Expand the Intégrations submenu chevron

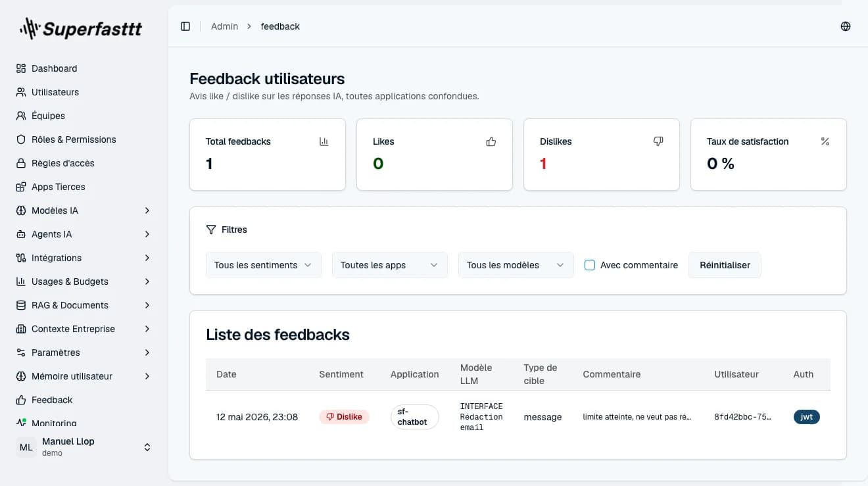pyautogui.click(x=147, y=258)
